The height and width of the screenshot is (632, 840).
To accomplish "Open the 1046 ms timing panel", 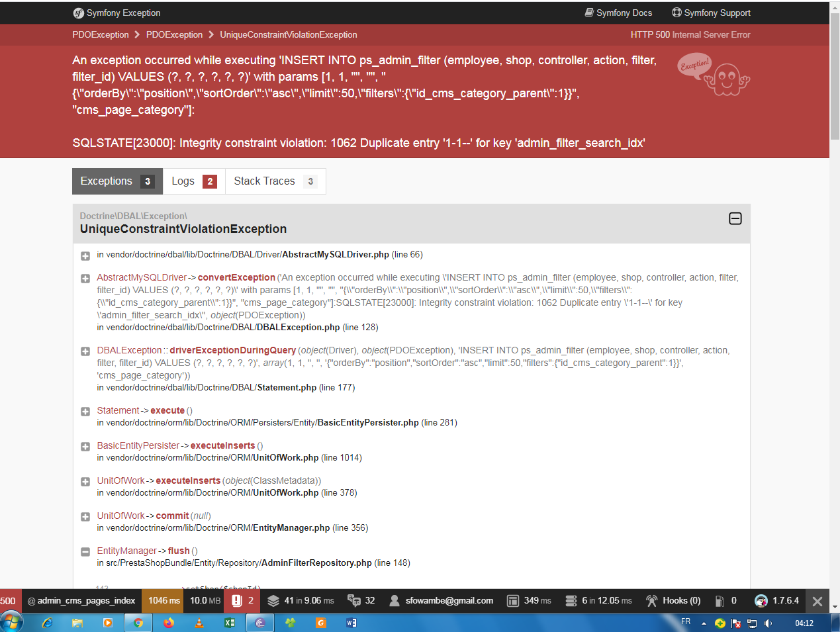I will click(x=163, y=601).
